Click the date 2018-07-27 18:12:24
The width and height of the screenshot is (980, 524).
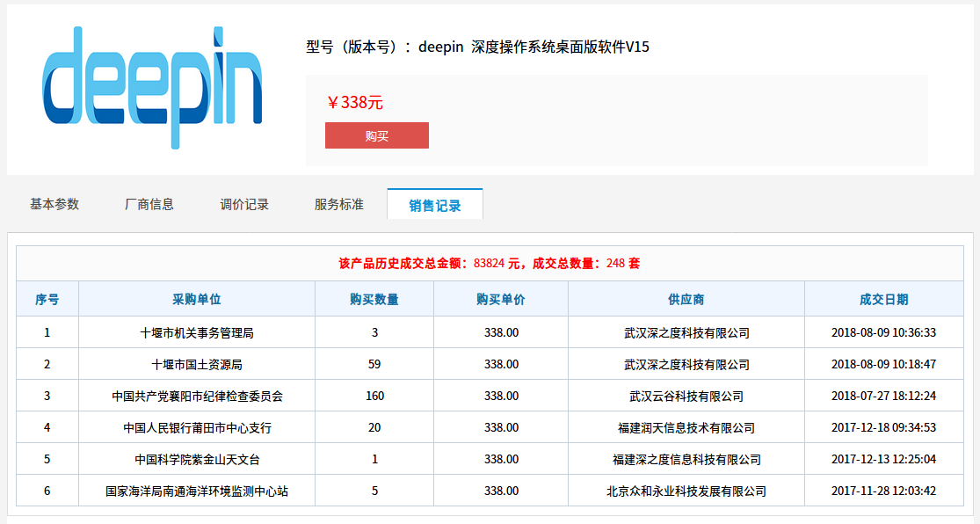pyautogui.click(x=883, y=396)
